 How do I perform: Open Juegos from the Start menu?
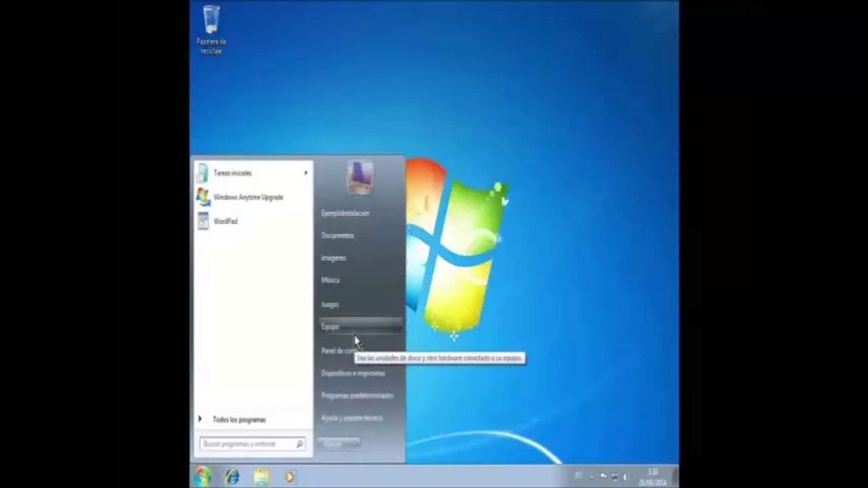tap(329, 304)
